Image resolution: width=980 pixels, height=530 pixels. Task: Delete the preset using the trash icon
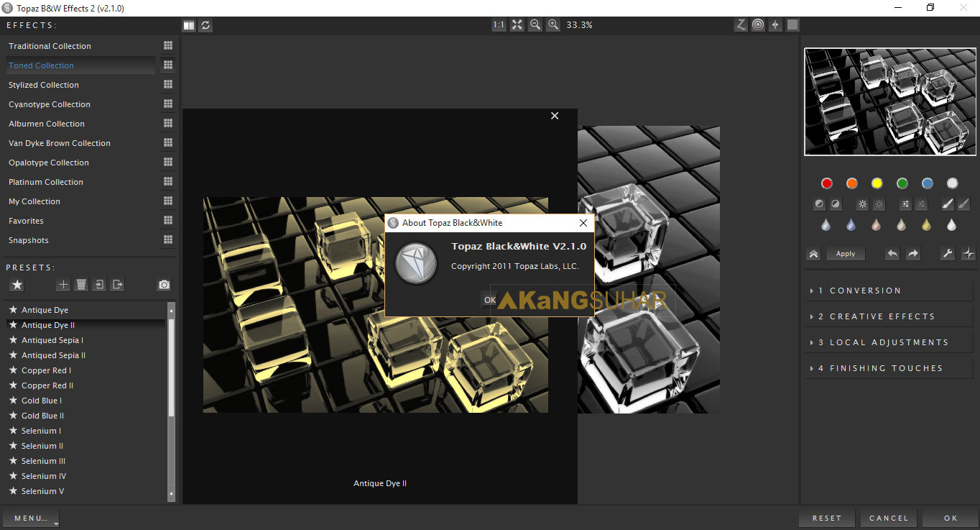coord(81,285)
